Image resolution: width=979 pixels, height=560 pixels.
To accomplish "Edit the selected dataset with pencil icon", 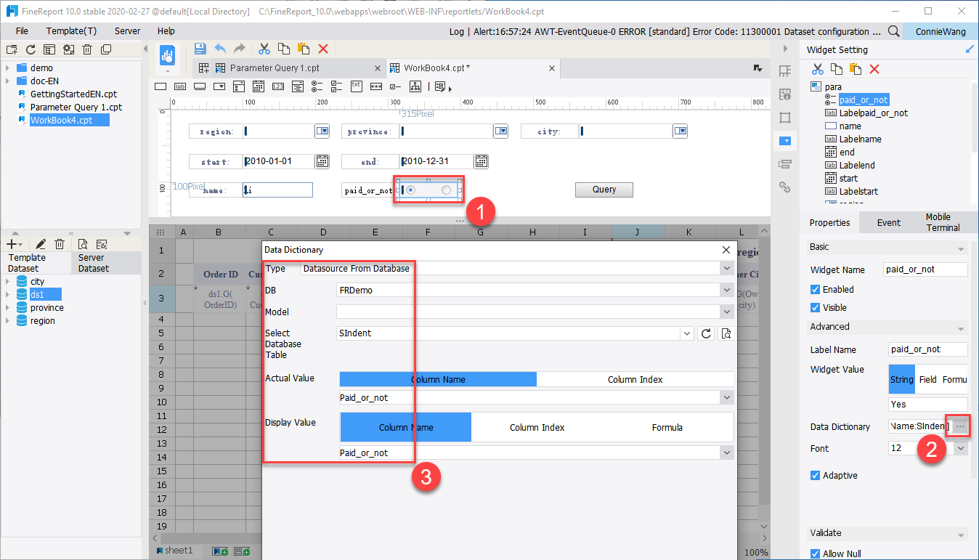I will 41,244.
